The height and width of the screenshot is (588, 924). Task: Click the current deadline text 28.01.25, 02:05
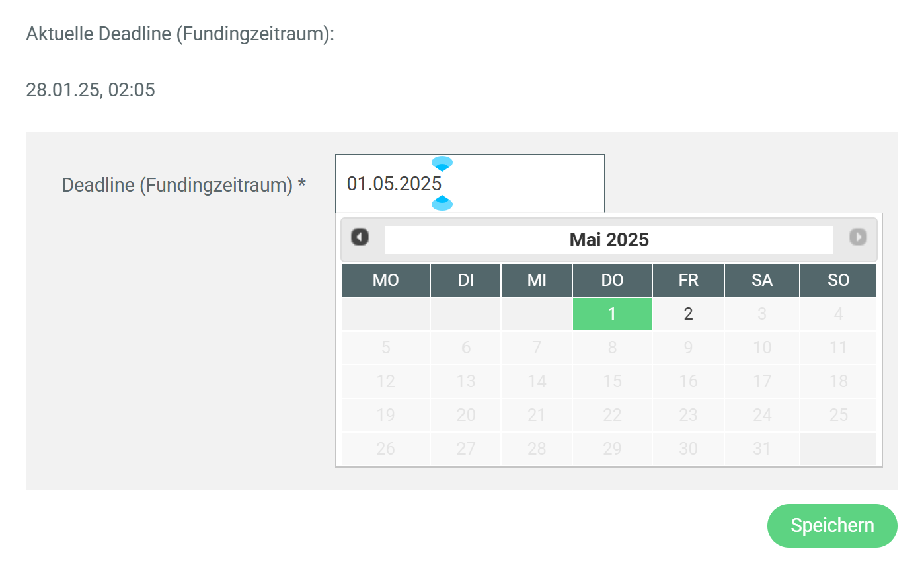(x=91, y=90)
